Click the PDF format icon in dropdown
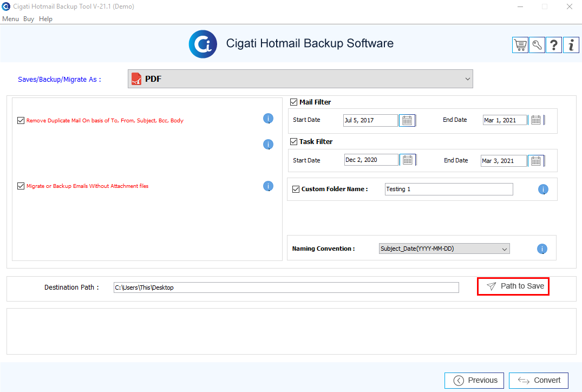Screen dimensions: 582x392 click(x=136, y=79)
